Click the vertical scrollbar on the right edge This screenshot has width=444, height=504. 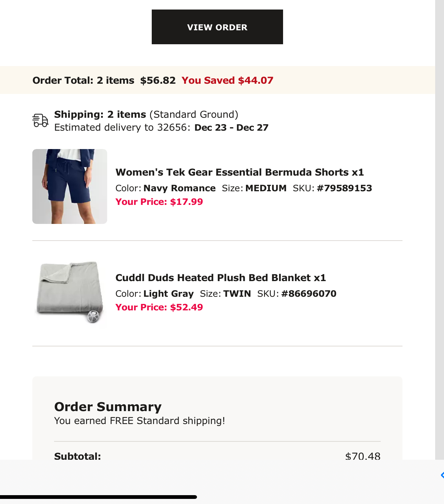click(x=440, y=230)
